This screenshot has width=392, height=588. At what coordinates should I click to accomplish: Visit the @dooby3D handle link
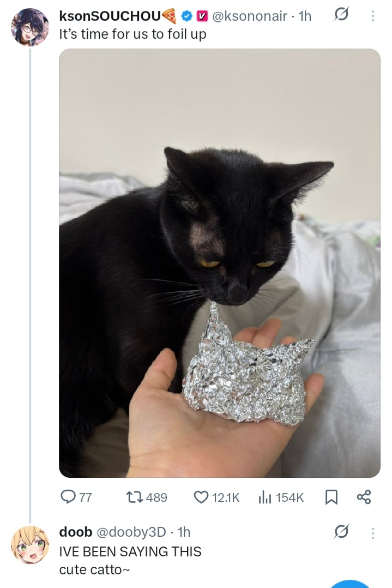click(x=131, y=532)
